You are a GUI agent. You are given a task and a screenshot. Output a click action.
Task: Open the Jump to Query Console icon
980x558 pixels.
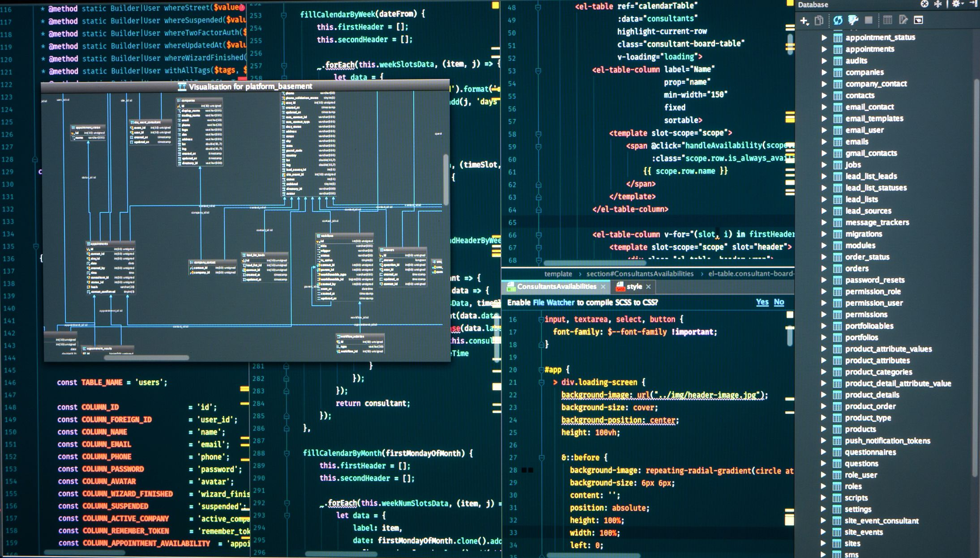point(919,20)
